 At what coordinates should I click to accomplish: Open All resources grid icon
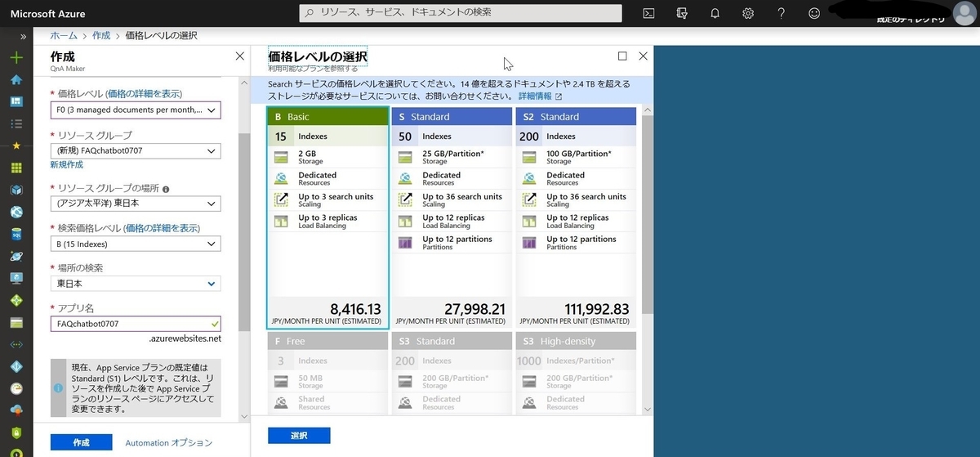16,168
